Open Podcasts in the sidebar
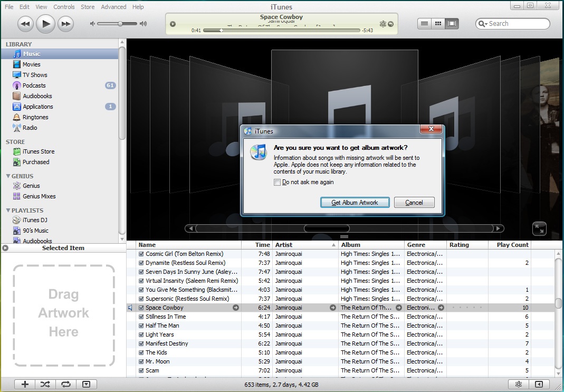564x392 pixels. [60, 85]
